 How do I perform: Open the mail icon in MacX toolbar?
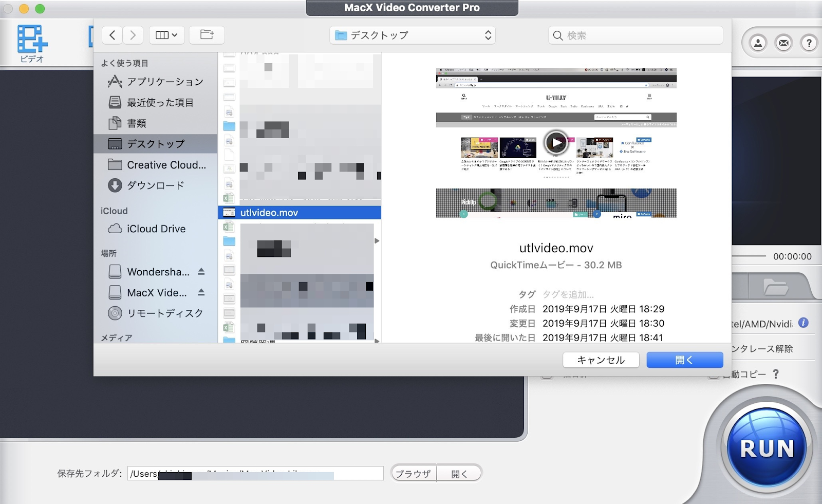click(x=783, y=43)
